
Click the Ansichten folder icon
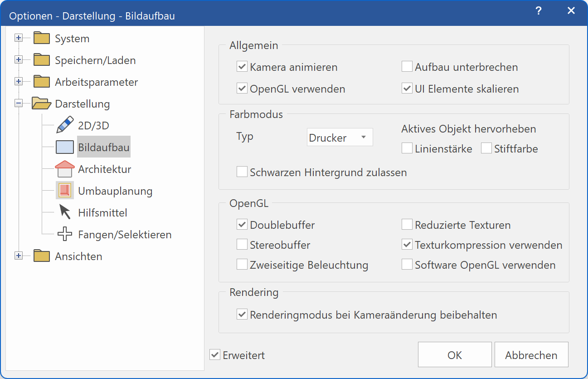(41, 256)
